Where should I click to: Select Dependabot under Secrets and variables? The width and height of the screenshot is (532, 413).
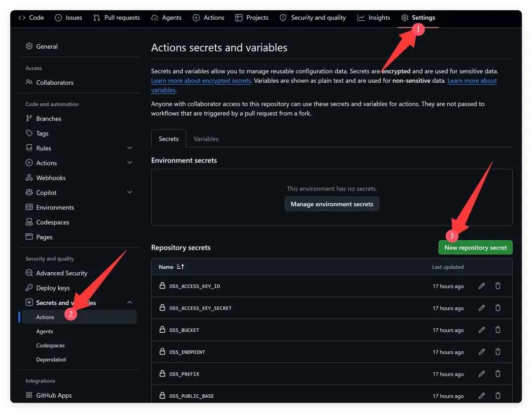click(51, 359)
